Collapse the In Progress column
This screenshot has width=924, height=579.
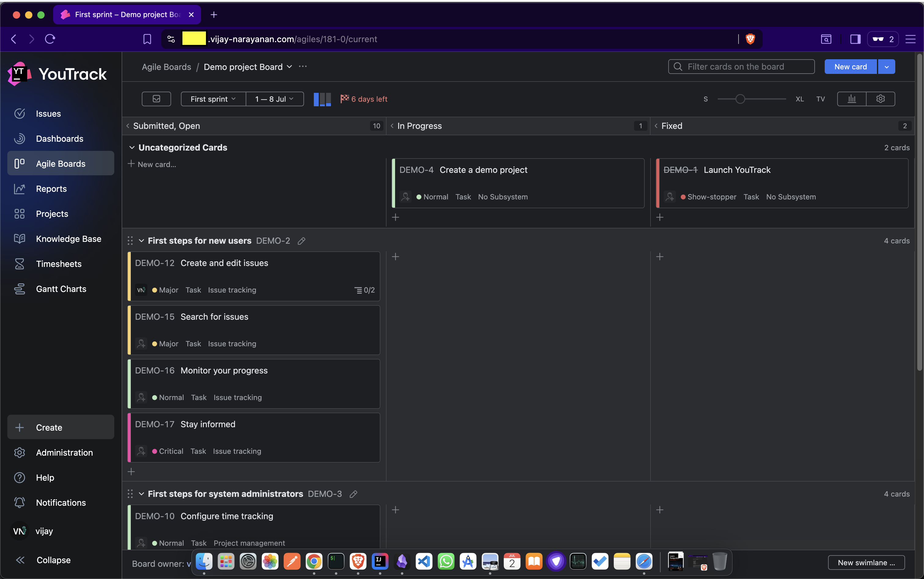[x=392, y=126]
